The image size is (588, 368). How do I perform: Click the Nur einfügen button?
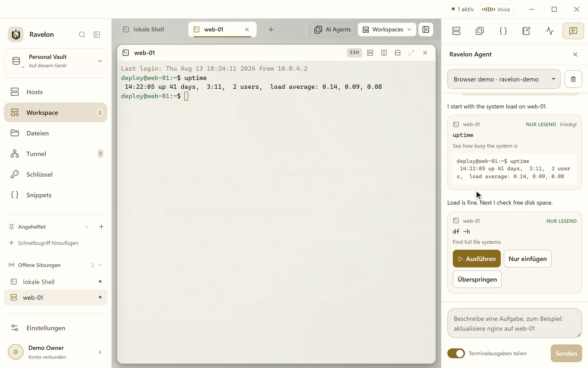coord(528,259)
